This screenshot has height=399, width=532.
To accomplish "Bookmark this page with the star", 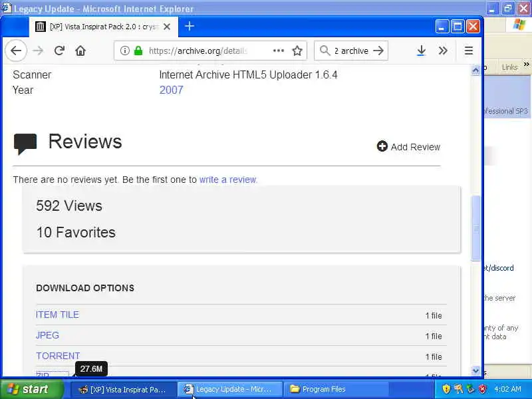I will [297, 51].
